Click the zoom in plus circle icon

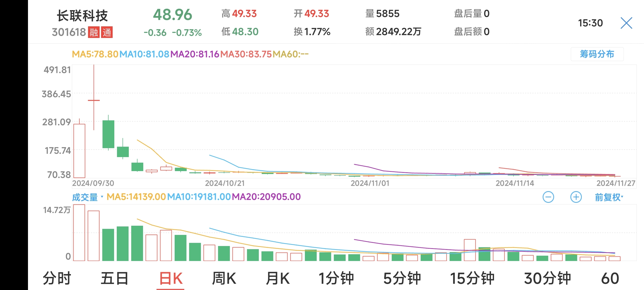click(576, 197)
